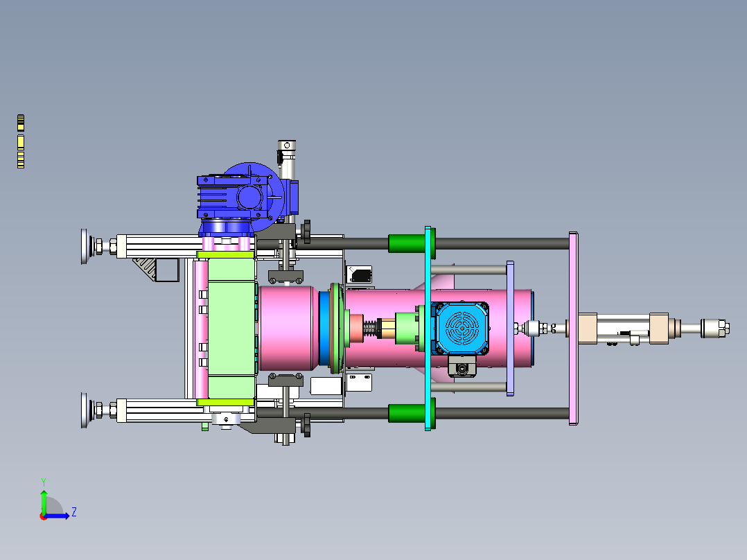Click the upper black knob handle
The image size is (747, 560).
pyautogui.click(x=306, y=231)
